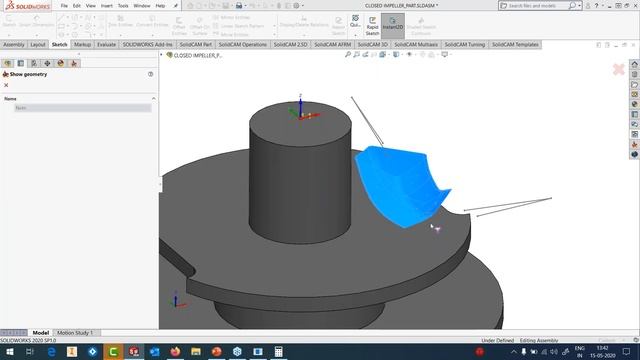Screen dimensions: 640x360
Task: Open the File Explorer folder icon in task pane
Action: pyautogui.click(x=634, y=84)
